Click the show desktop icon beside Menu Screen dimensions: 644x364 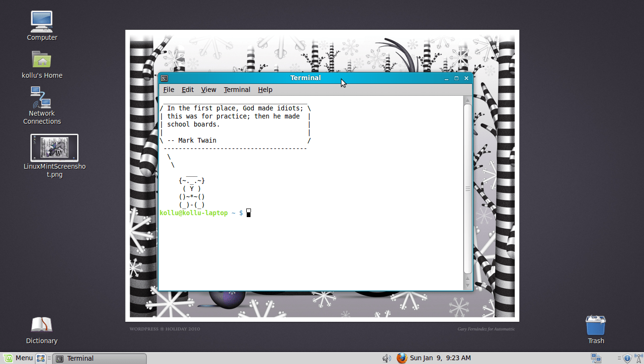point(41,358)
